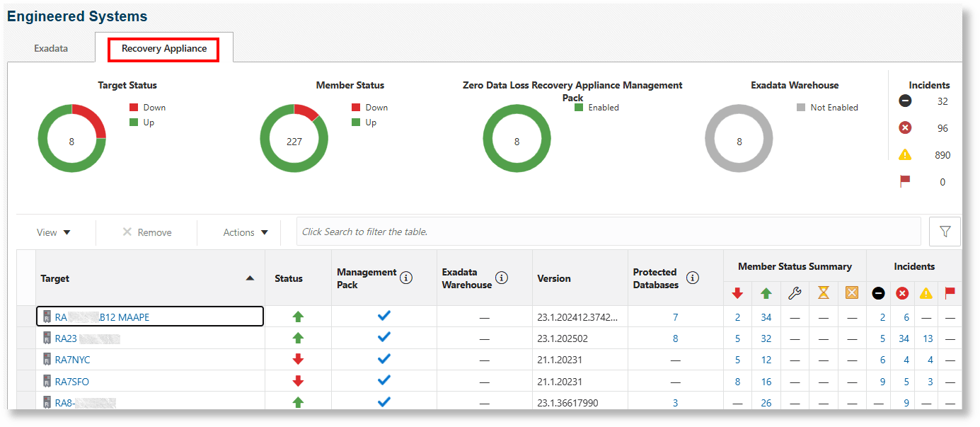
Task: Click version 23.1.36617990 cell
Action: (567, 403)
